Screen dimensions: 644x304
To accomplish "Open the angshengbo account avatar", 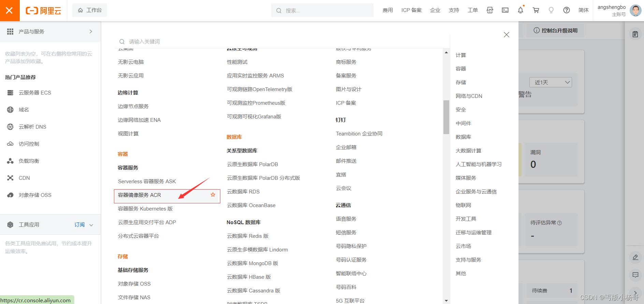I will [635, 11].
